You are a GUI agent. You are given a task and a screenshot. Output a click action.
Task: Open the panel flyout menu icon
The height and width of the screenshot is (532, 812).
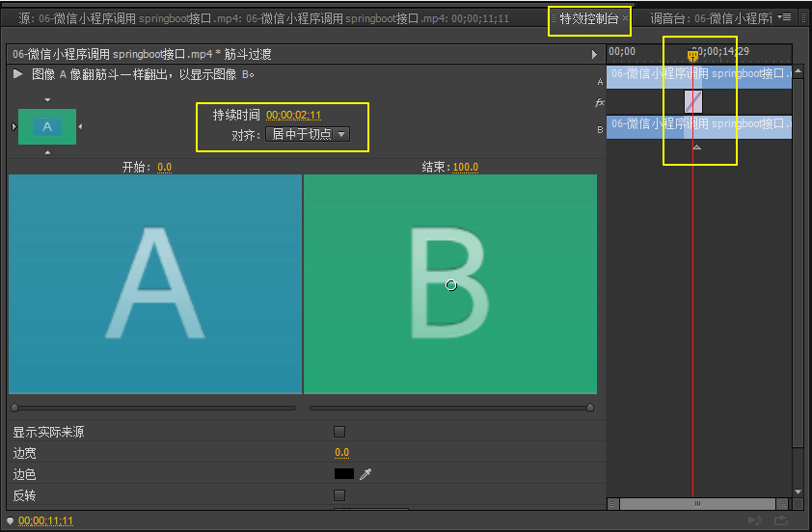787,17
